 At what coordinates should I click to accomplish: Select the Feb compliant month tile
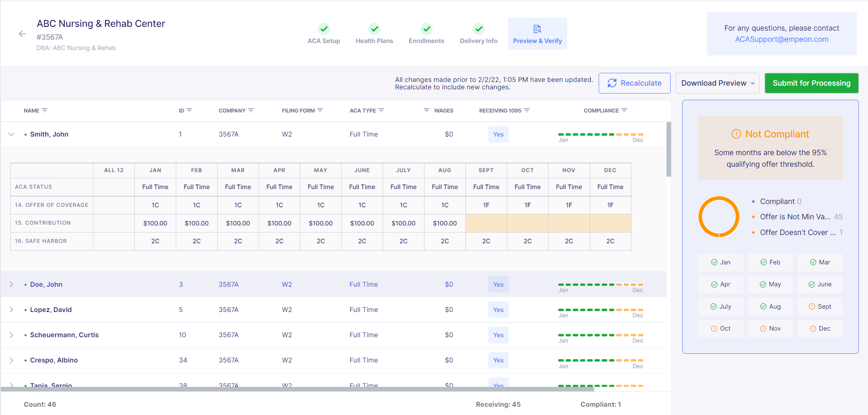[x=770, y=262]
